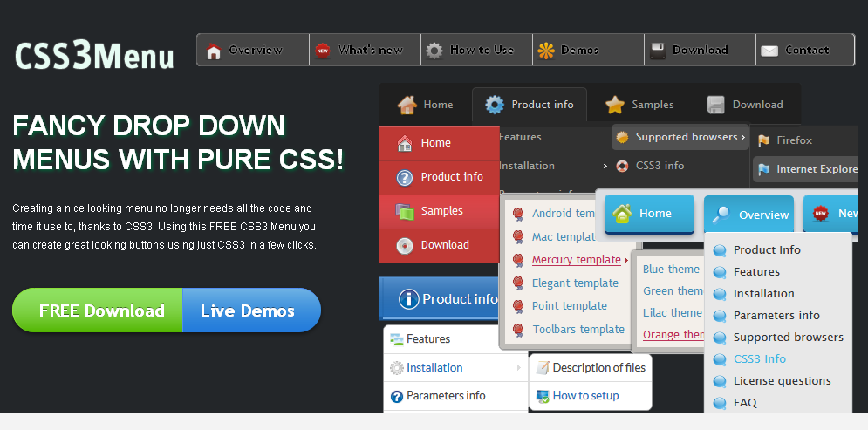The image size is (868, 430).
Task: Click the blue flag icon beside Internet Explorer
Action: pyautogui.click(x=764, y=169)
